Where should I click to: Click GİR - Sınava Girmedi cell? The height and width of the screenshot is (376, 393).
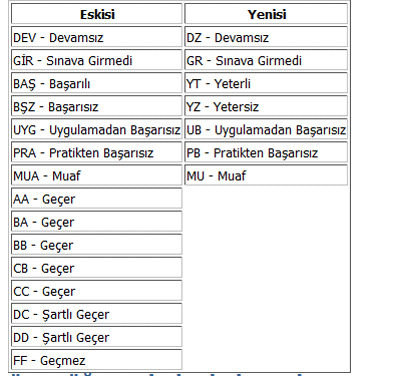[x=97, y=60]
